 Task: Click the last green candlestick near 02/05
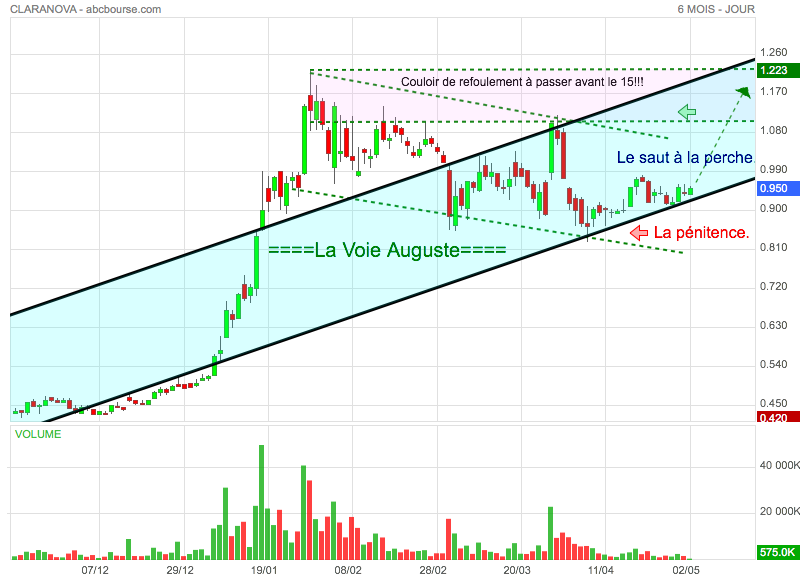[x=690, y=191]
